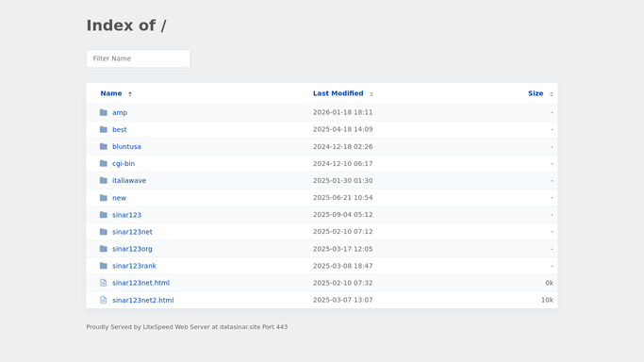The image size is (644, 362).
Task: Click the folder icon beside cgi-bin
Action: (x=104, y=163)
